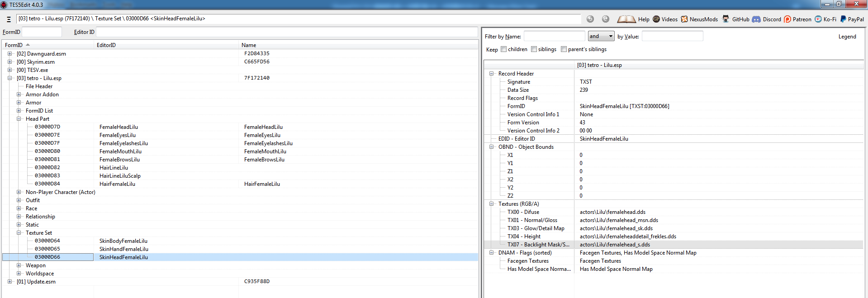
Task: Sort by the FormID column header
Action: 48,45
